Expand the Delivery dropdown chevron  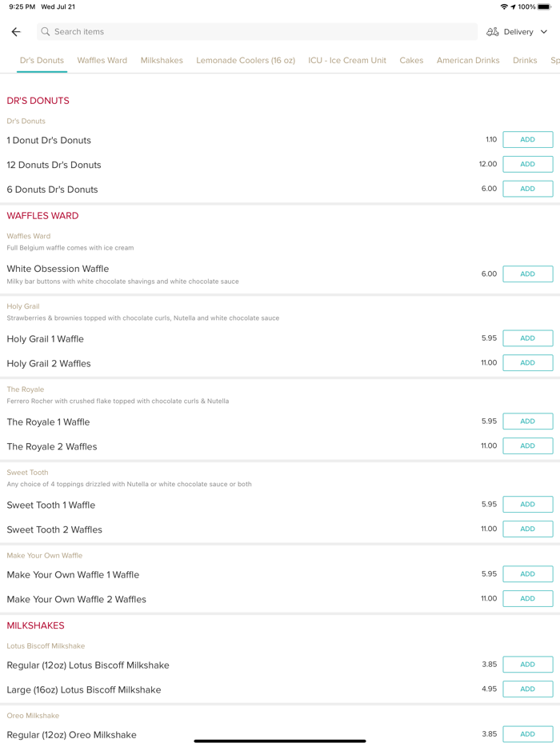tap(544, 32)
